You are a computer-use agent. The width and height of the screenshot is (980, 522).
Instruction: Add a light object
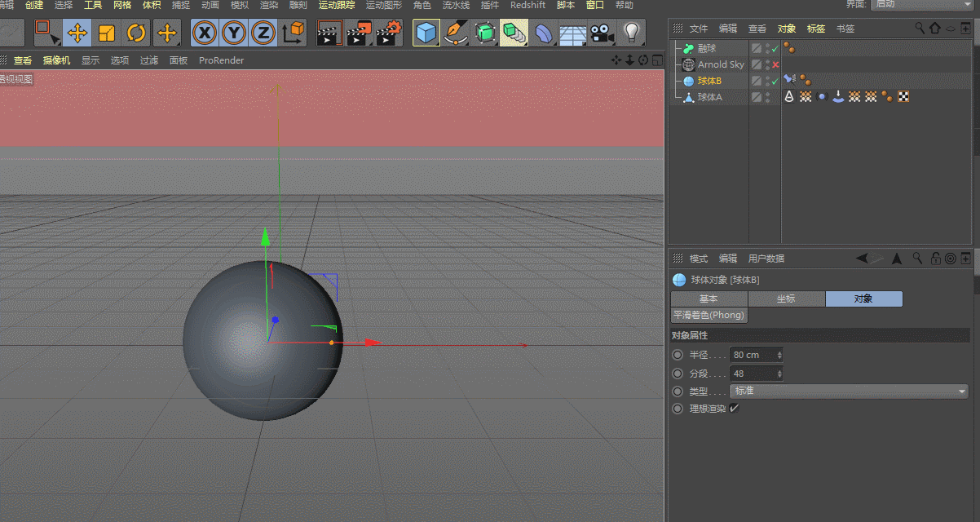point(632,33)
